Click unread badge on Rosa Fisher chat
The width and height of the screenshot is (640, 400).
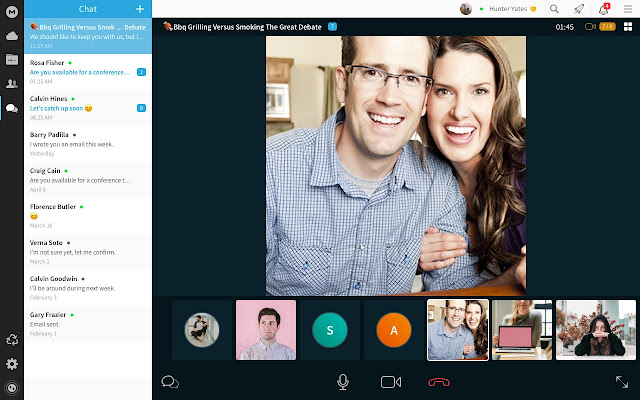click(x=141, y=72)
